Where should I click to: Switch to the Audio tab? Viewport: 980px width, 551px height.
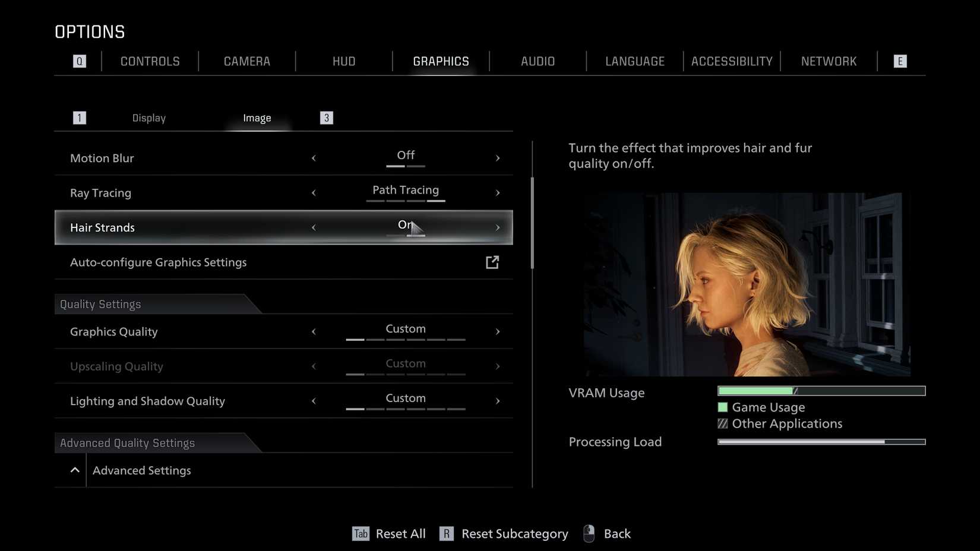click(x=537, y=61)
